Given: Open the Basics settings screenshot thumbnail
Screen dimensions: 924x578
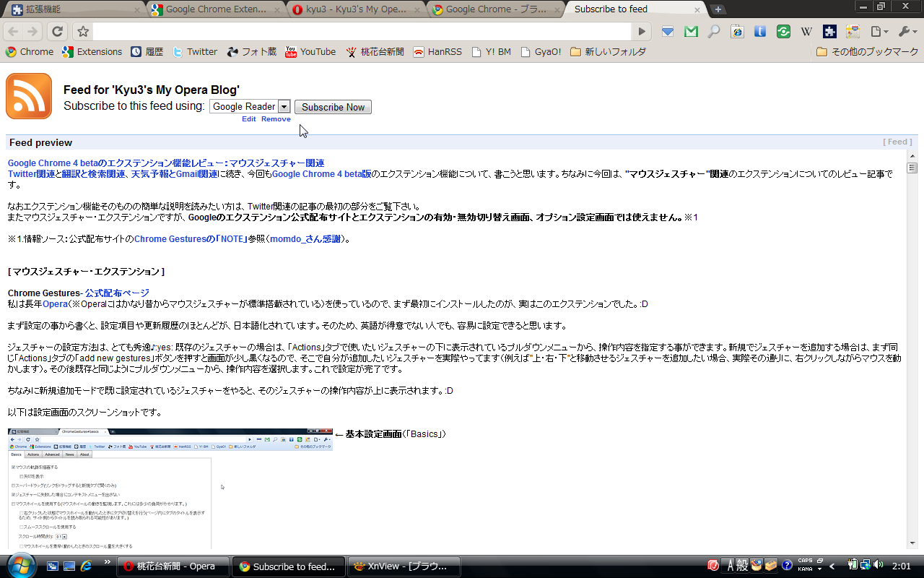Looking at the screenshot, I should click(170, 488).
